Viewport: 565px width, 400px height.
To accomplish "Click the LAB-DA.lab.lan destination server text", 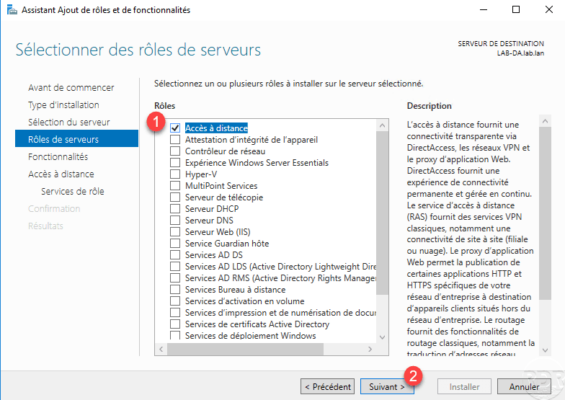I will (520, 53).
